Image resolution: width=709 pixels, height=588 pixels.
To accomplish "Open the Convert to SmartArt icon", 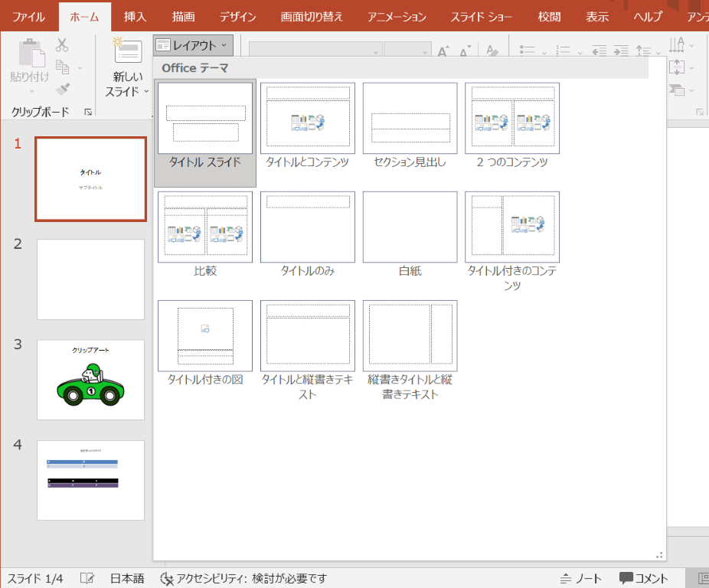I will (677, 89).
